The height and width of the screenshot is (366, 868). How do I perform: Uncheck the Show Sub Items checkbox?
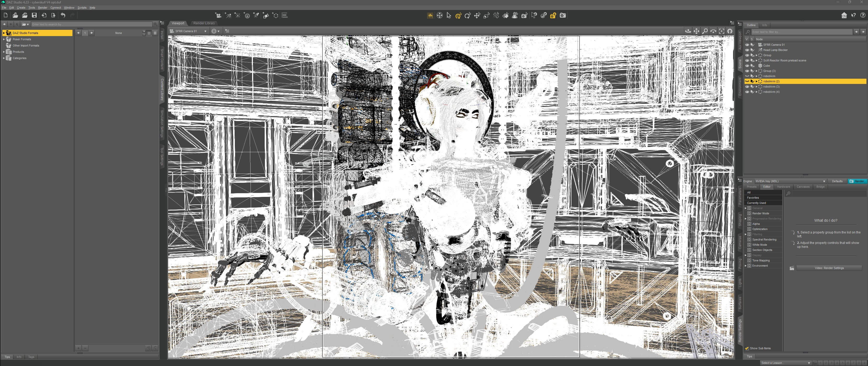tap(747, 348)
